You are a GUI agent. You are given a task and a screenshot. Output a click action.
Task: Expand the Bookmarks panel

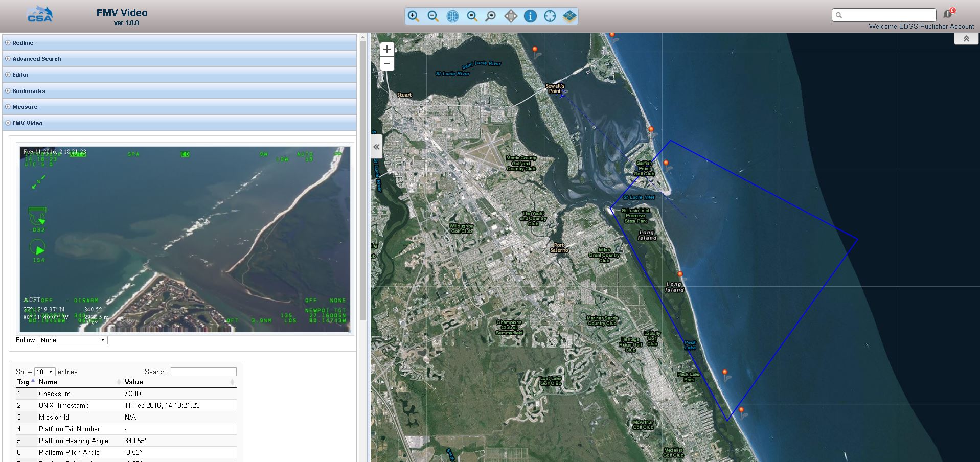(x=179, y=91)
